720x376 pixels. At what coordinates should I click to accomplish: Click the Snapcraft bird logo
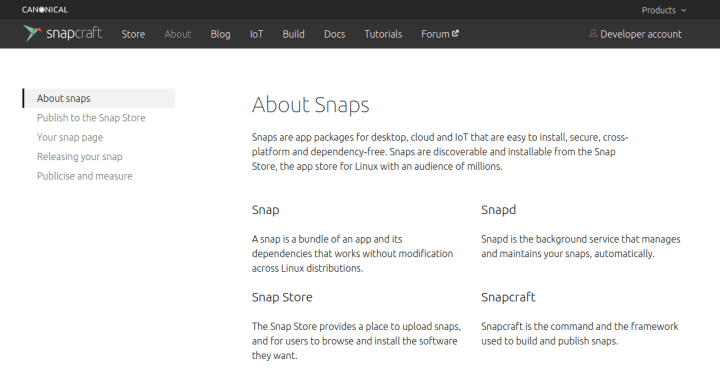point(32,34)
